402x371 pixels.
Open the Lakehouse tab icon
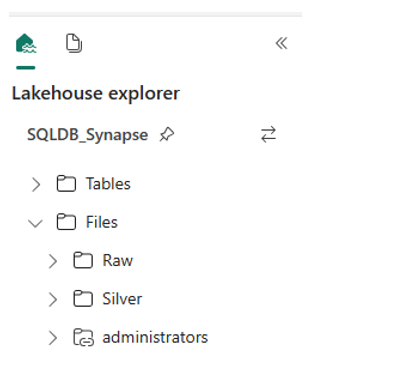coord(26,43)
